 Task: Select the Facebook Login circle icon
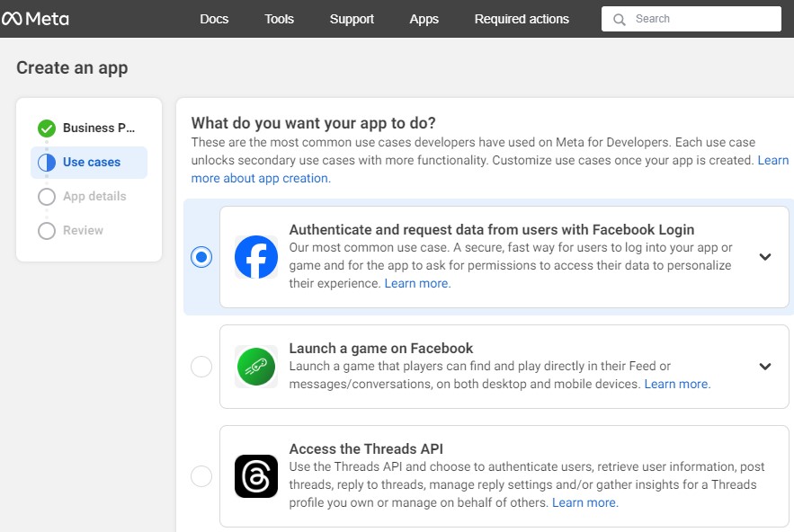point(256,257)
